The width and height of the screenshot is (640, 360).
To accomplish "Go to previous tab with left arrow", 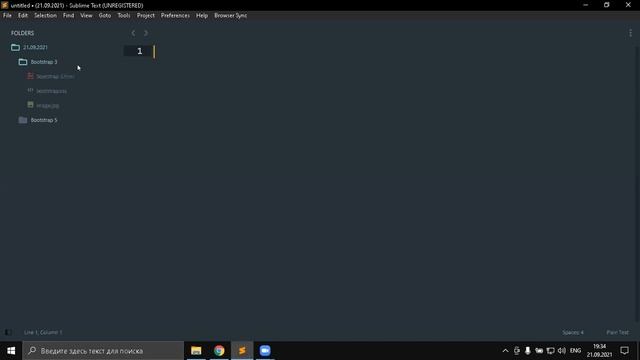I will coord(133,33).
